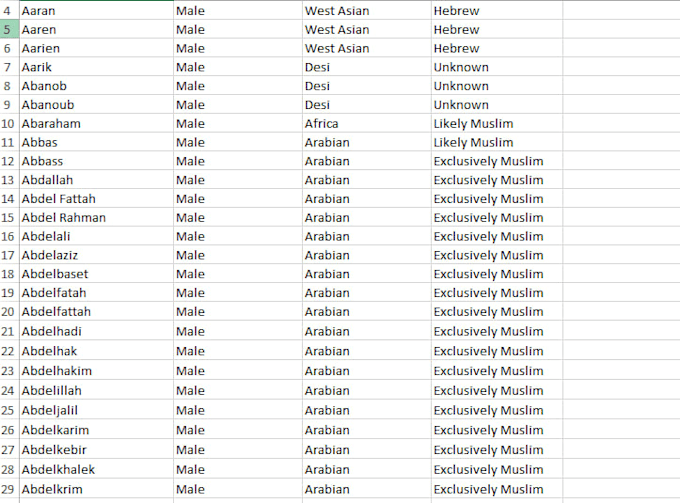680x503 pixels.
Task: Select Unknown in the Abanob row
Action: coord(497,86)
